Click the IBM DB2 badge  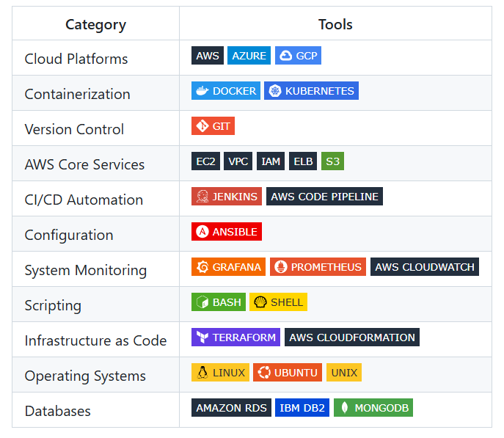pyautogui.click(x=302, y=408)
